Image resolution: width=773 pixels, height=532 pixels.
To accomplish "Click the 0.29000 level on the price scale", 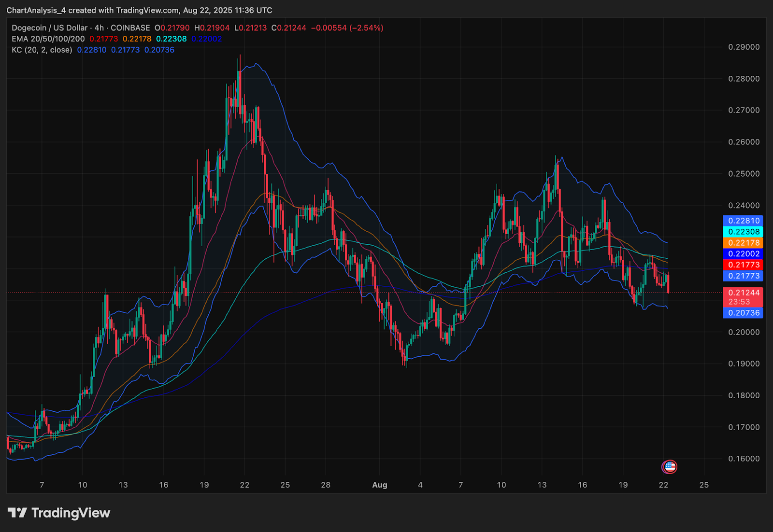I will tap(744, 47).
